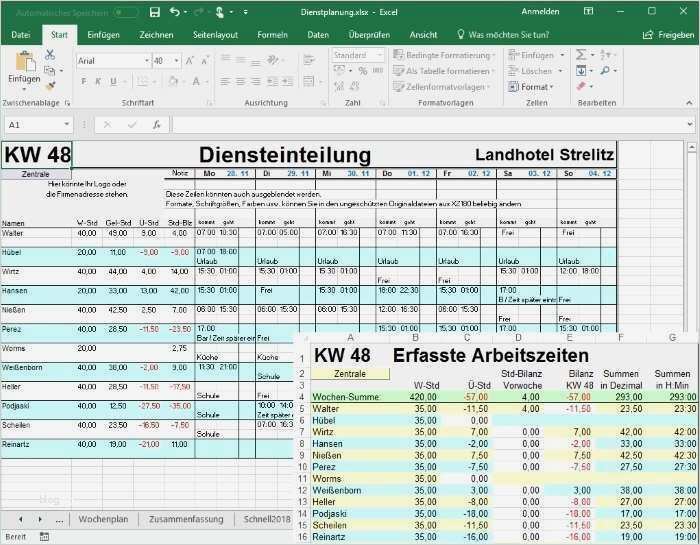Go to next sheet with arrow
Screen dimensions: 700x545
[x=40, y=519]
